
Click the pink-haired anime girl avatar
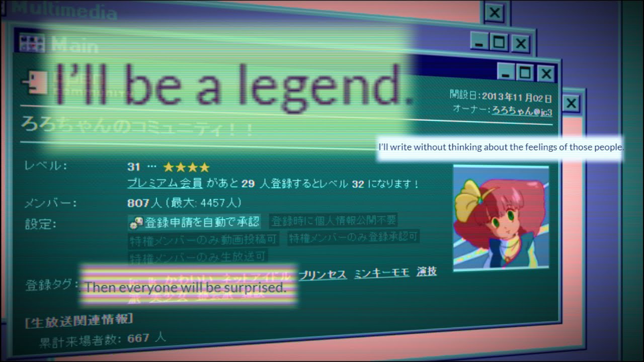501,218
